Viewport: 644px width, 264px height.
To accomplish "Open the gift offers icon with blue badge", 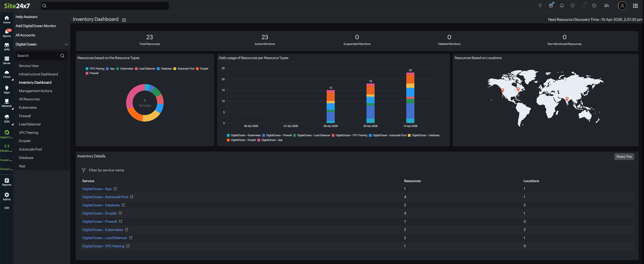I will pyautogui.click(x=551, y=6).
